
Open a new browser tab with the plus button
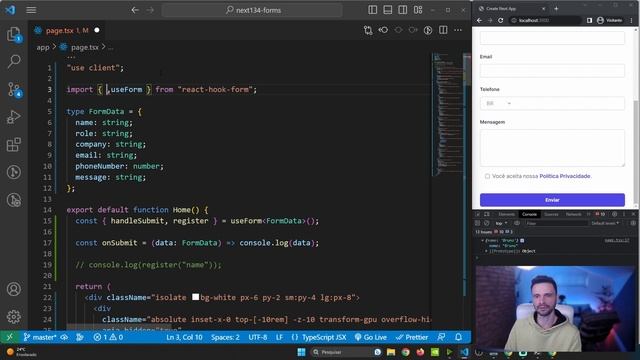pos(556,9)
